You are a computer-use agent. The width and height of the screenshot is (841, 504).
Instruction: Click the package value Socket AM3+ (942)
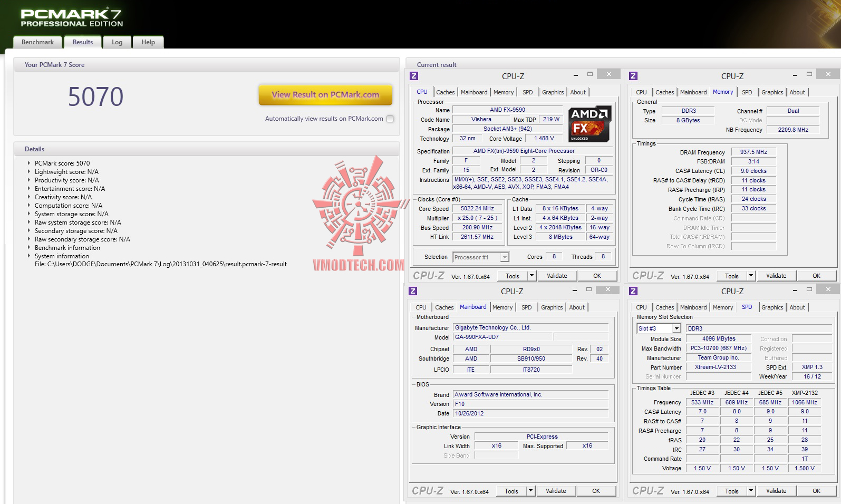point(508,129)
